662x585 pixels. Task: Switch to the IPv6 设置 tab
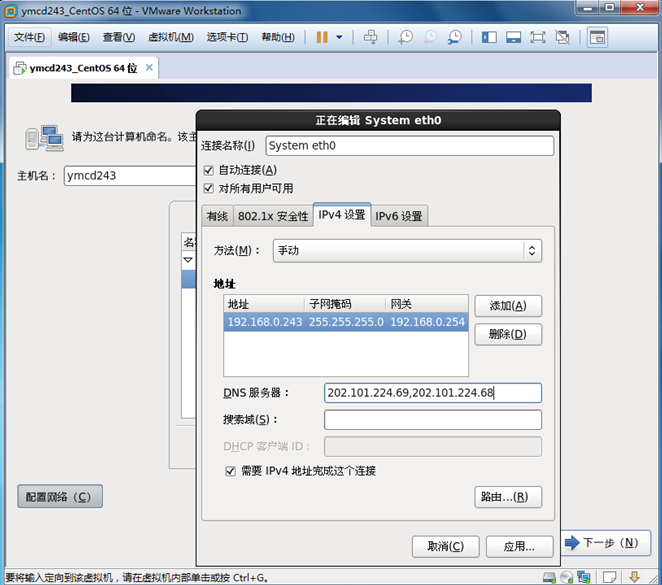point(399,216)
